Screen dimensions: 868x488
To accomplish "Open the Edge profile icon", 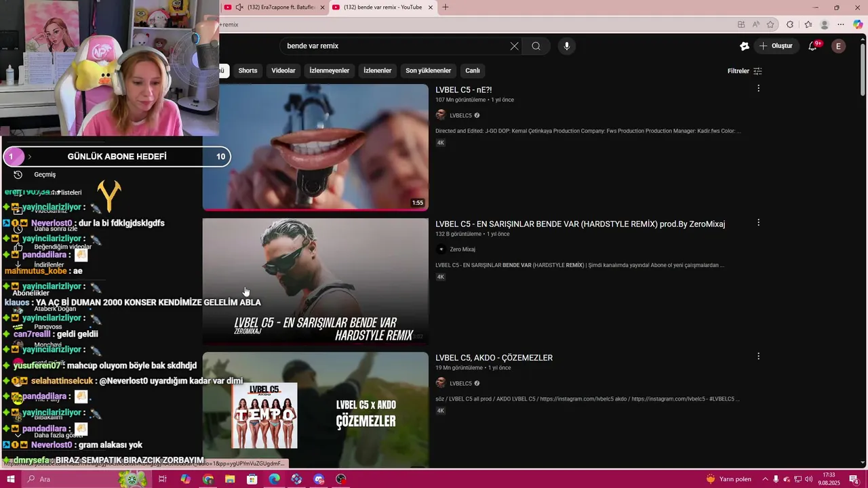I will (x=825, y=24).
